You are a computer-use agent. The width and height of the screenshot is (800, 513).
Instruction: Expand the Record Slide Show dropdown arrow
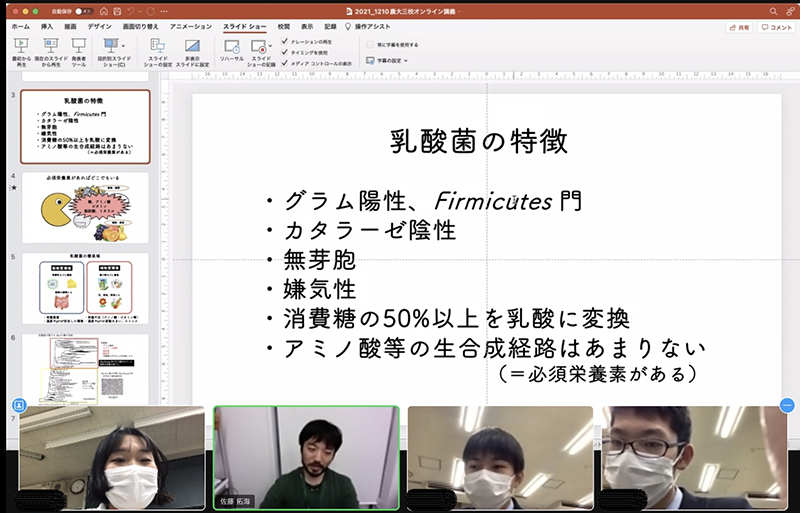(270, 46)
